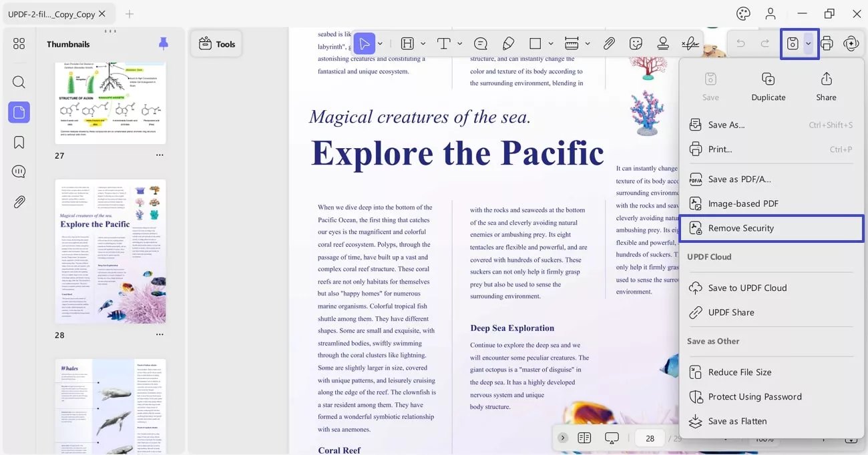Open page 28 Explore the Pacific thumbnail

110,252
